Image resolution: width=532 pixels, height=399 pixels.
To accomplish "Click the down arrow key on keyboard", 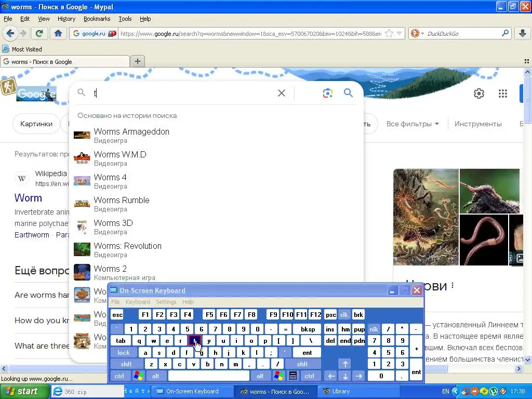I will click(345, 376).
